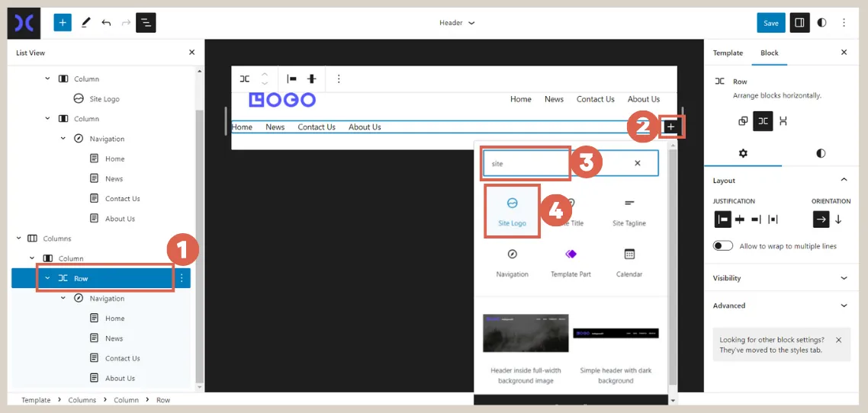Screen dimensions: 868x413
Task: Open the Header template dropdown
Action: (457, 23)
